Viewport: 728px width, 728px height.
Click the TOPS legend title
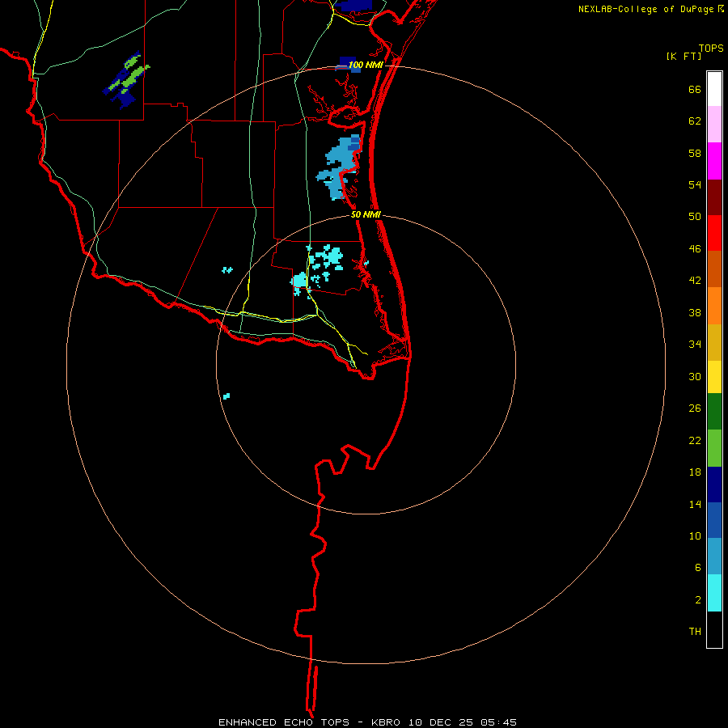711,48
